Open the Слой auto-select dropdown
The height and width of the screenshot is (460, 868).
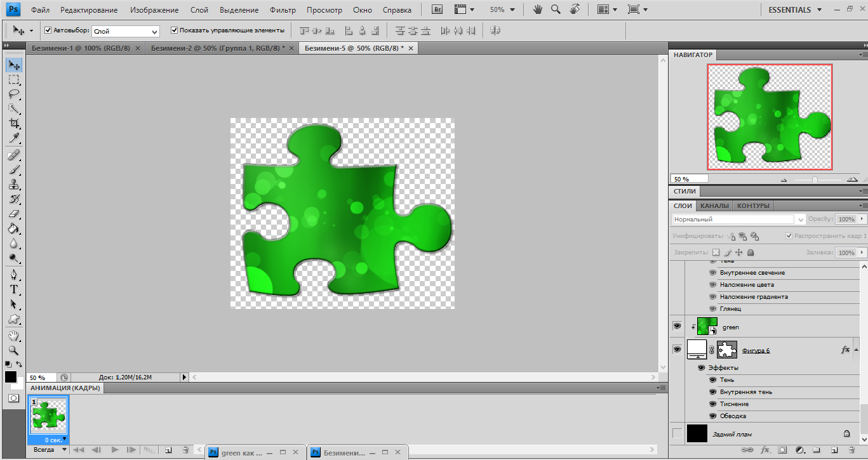coord(126,31)
